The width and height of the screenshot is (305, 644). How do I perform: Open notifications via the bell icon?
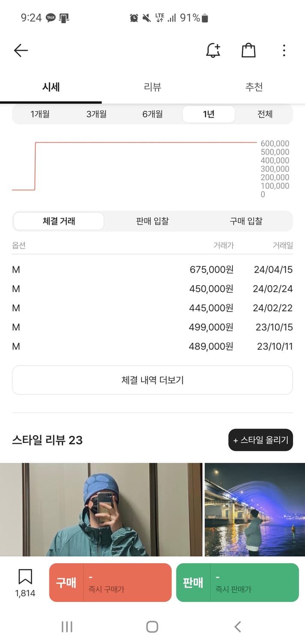coord(213,50)
